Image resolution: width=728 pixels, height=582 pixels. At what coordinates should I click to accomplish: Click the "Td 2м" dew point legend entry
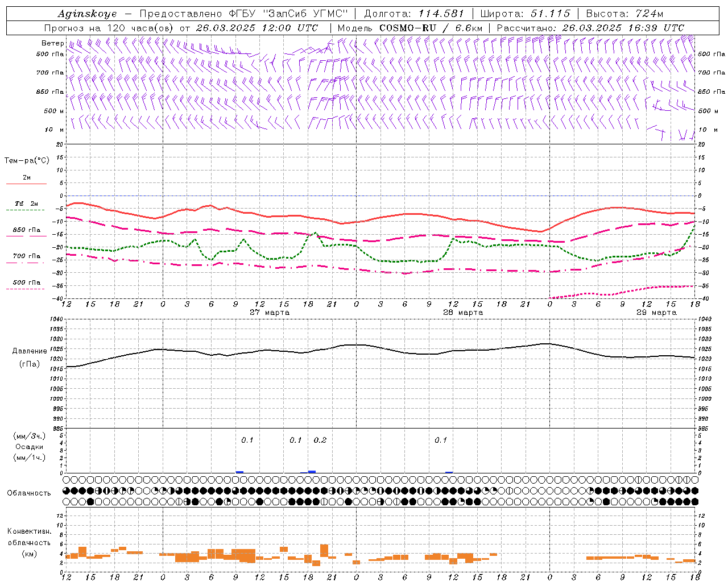click(26, 203)
